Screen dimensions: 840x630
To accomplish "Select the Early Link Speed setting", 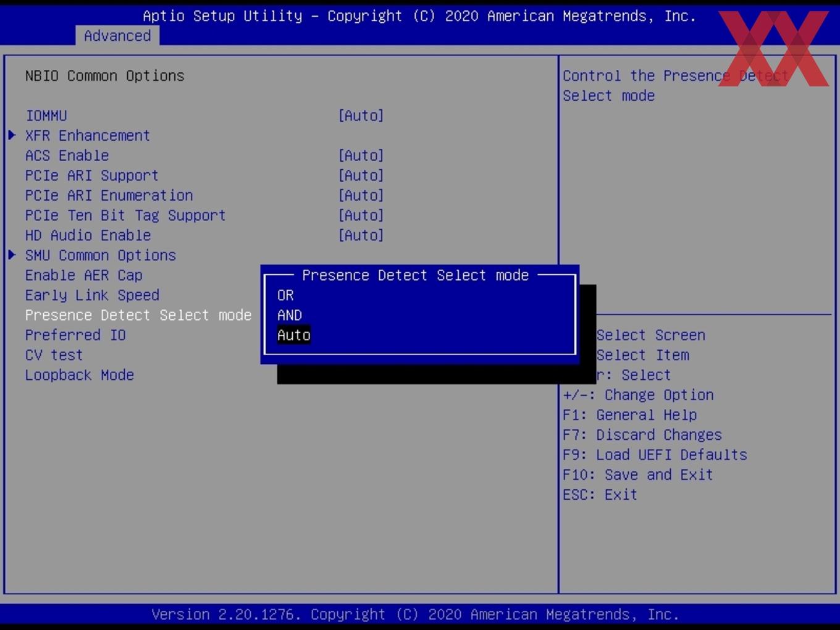I will click(93, 295).
